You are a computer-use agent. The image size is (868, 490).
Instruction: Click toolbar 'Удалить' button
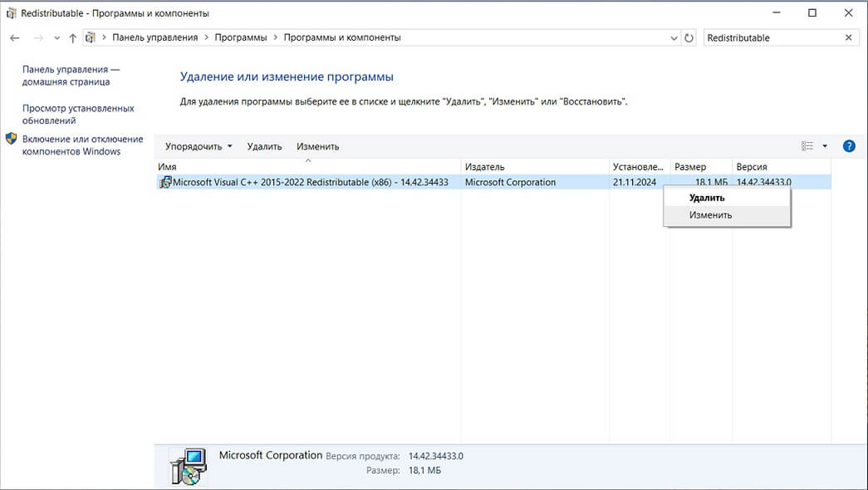click(265, 147)
